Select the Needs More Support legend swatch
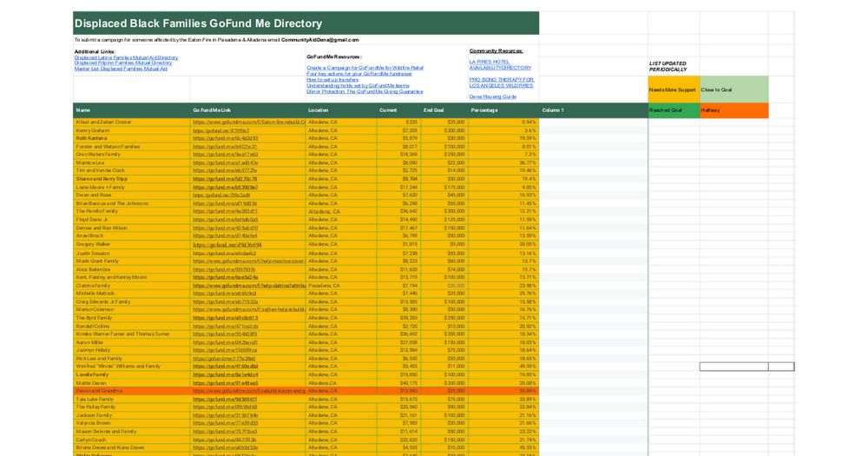The width and height of the screenshot is (868, 456). pos(674,89)
